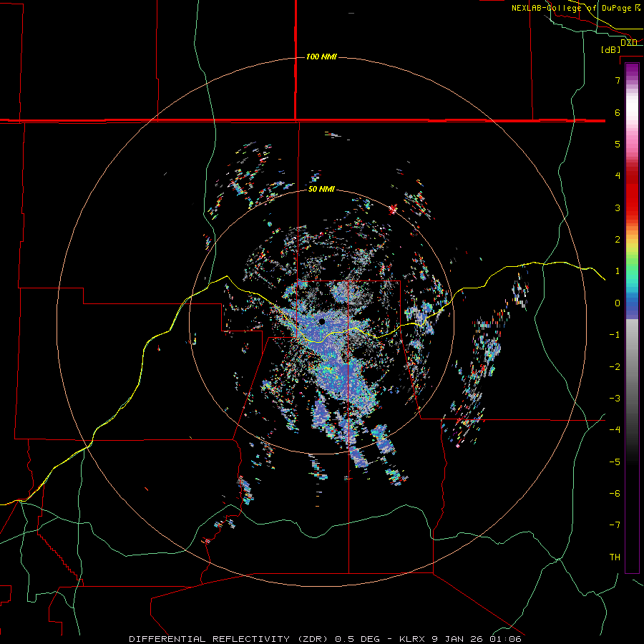Screen dimensions: 644x644
Task: Click the 50 NMI range ring label
Action: pyautogui.click(x=321, y=189)
